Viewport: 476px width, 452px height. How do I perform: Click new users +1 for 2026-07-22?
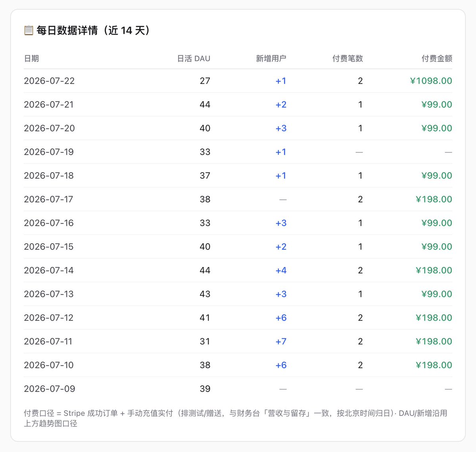coord(281,81)
